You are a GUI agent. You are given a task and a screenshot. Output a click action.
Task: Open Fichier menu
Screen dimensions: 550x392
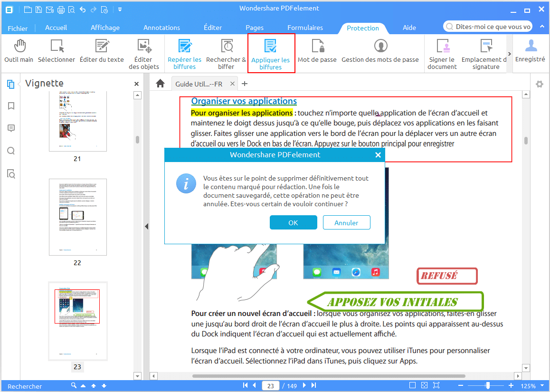point(18,29)
